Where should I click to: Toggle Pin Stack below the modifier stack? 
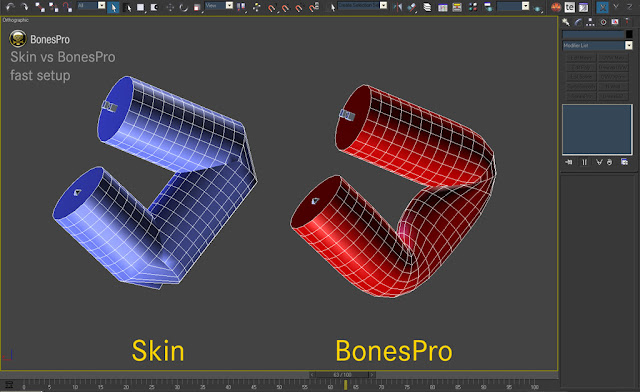pyautogui.click(x=569, y=162)
